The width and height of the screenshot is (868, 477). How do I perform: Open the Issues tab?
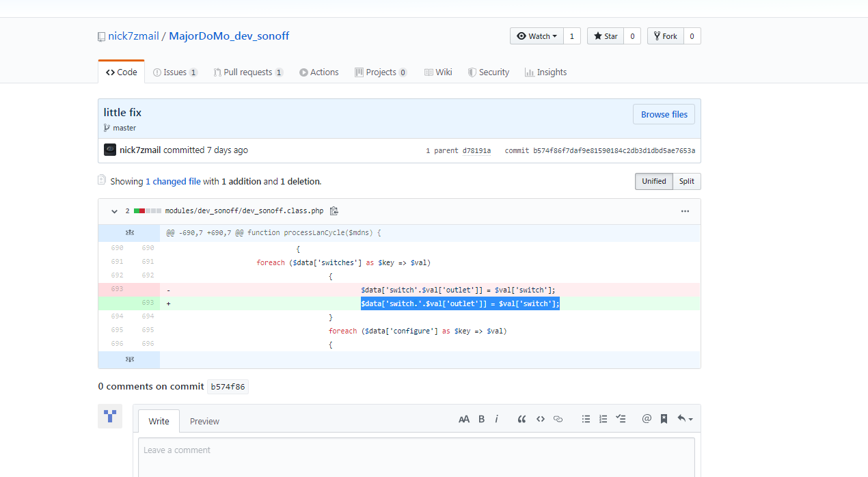175,72
